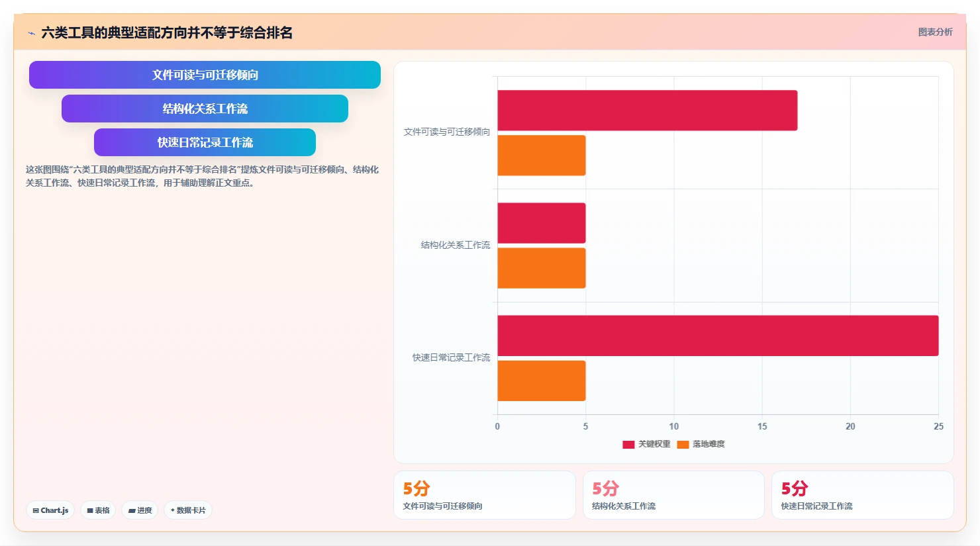Open the 5分 文件可读与可迁移倾向 data card
This screenshot has height=546, width=980.
tap(485, 495)
